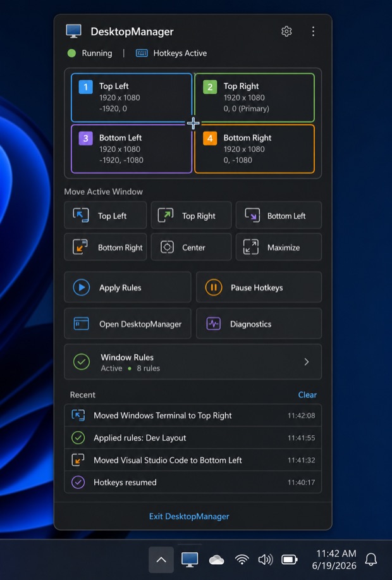
Task: Click orange arrow icon beside Visual Studio Code entry
Action: click(78, 460)
